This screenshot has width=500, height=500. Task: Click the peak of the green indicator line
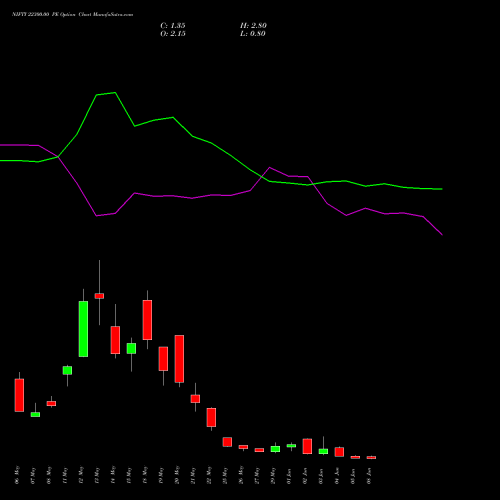115,93
